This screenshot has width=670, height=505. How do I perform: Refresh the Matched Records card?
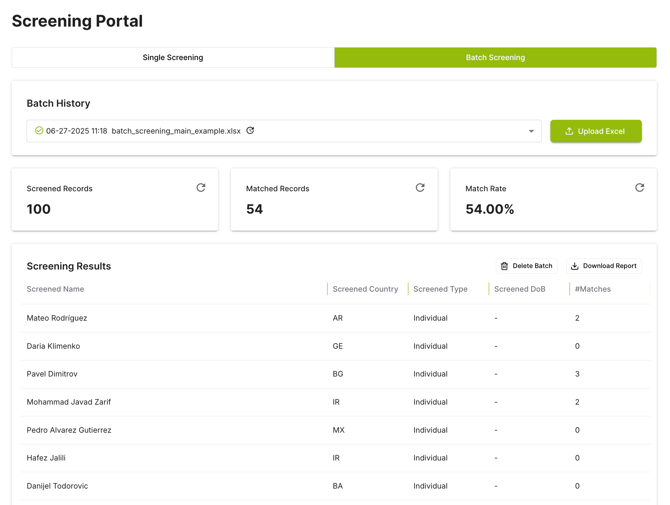click(420, 188)
